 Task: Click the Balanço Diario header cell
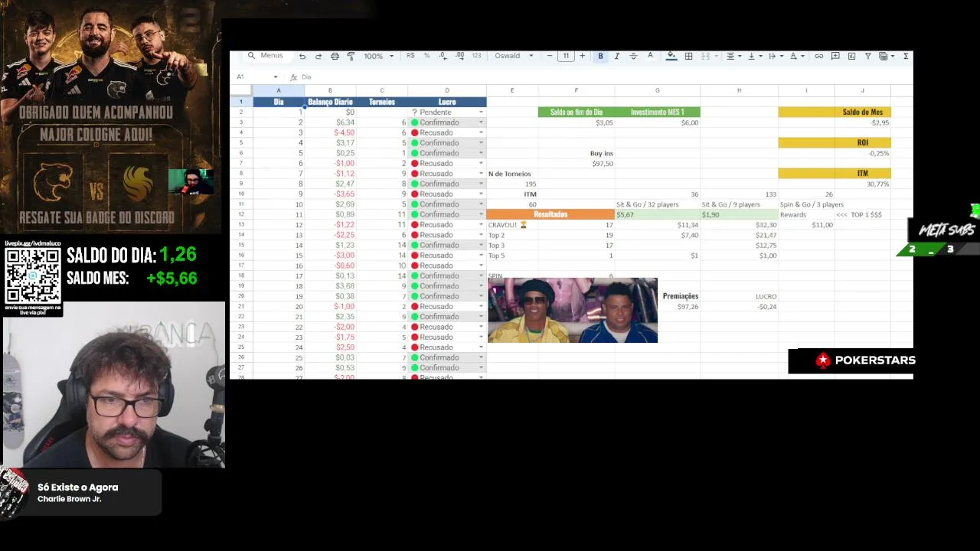pos(330,102)
